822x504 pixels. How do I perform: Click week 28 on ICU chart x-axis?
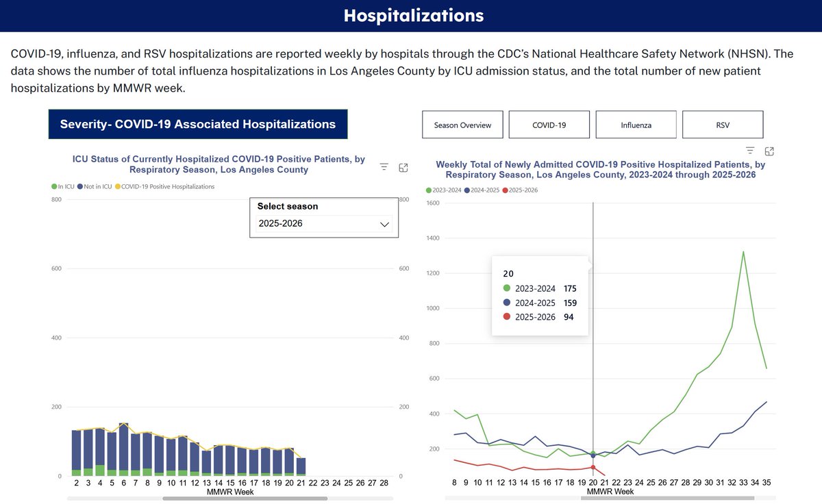[384, 483]
